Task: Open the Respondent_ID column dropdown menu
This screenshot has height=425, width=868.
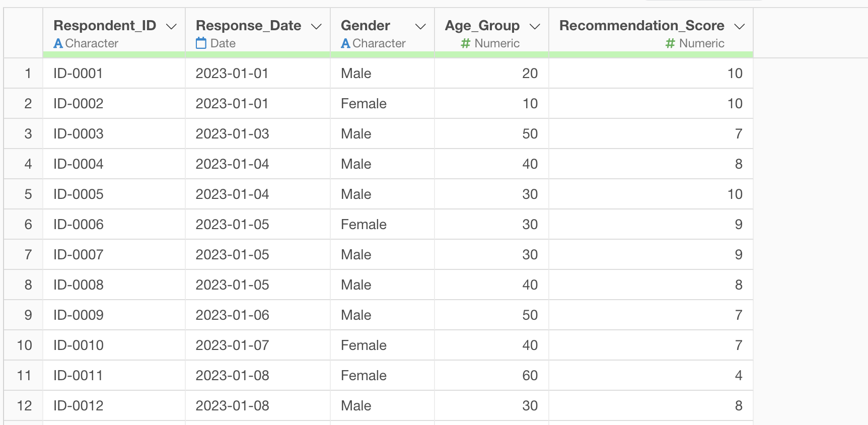Action: point(171,26)
